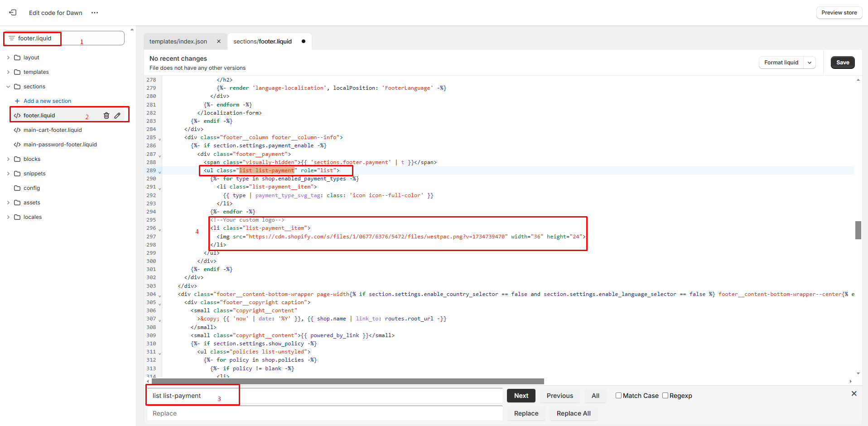Expand the assets folder

click(x=8, y=203)
